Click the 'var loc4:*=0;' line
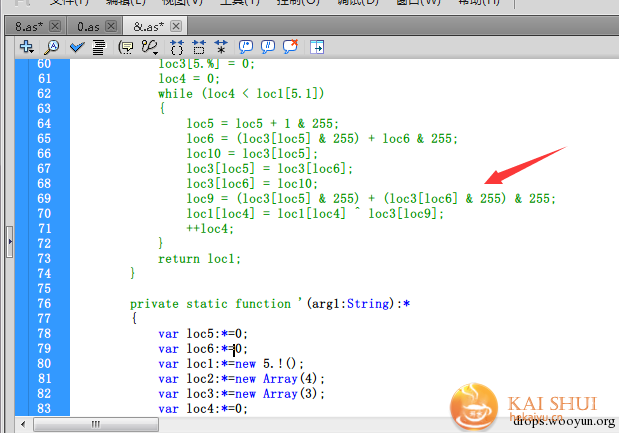 tap(203, 409)
